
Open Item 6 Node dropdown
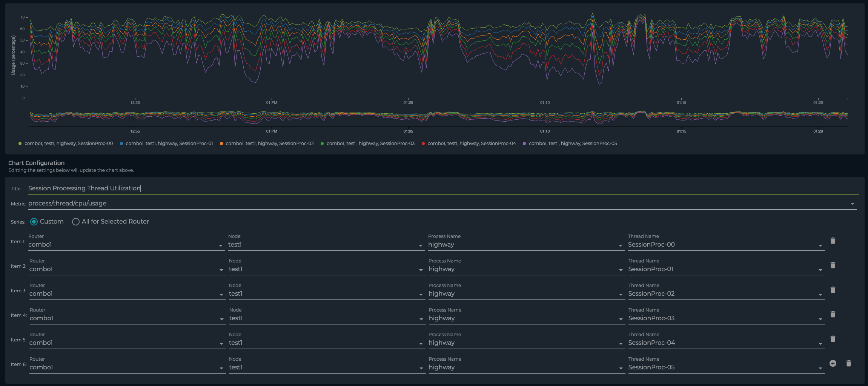click(x=421, y=368)
